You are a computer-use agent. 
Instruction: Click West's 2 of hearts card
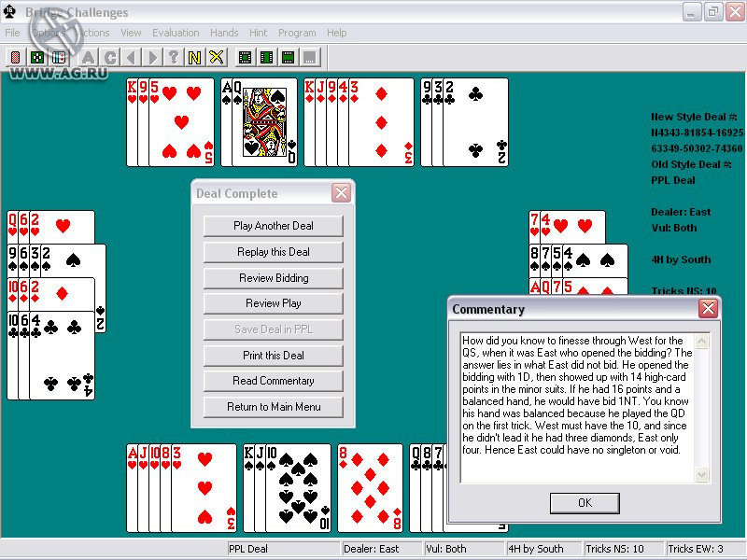(x=62, y=227)
